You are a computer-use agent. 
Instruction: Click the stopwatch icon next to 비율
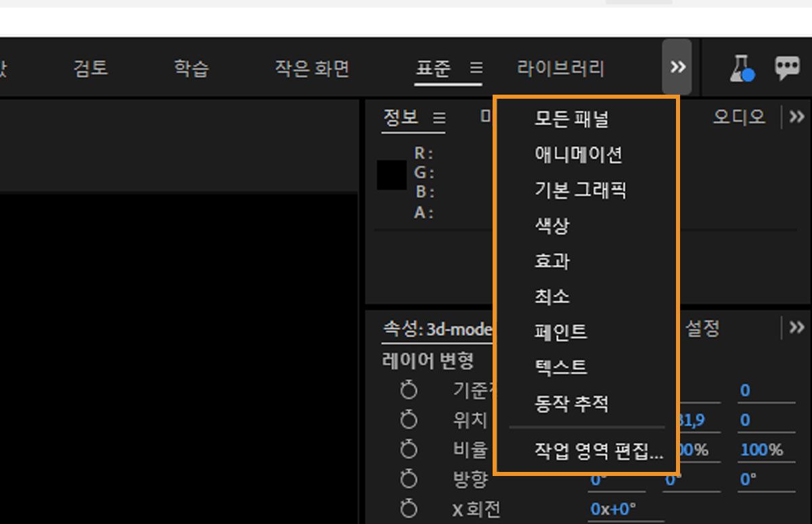coord(408,449)
